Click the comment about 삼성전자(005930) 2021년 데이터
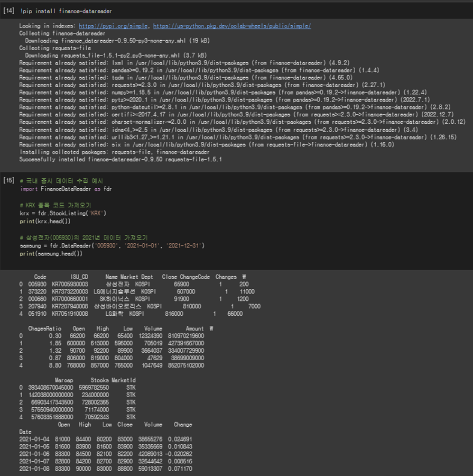The image size is (473, 476). [84, 237]
